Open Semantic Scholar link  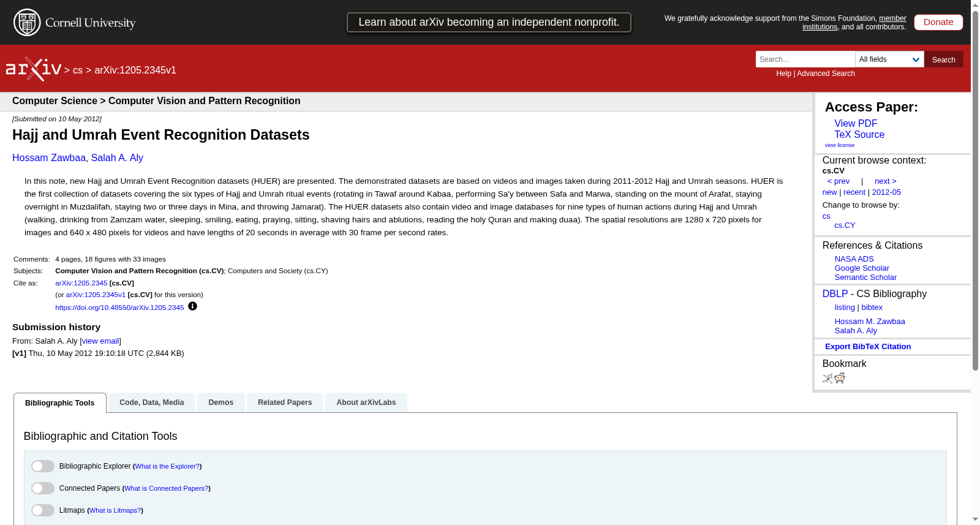coord(865,278)
